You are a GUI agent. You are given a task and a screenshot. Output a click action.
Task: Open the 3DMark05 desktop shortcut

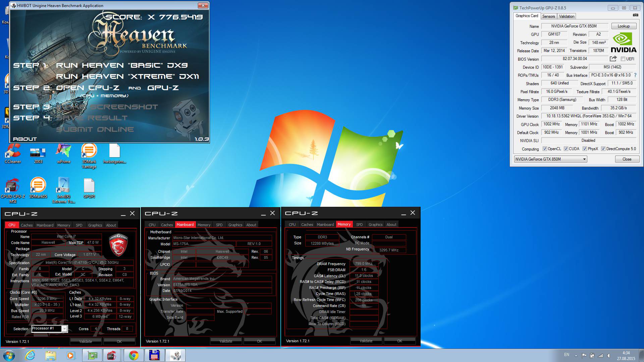pyautogui.click(x=38, y=188)
